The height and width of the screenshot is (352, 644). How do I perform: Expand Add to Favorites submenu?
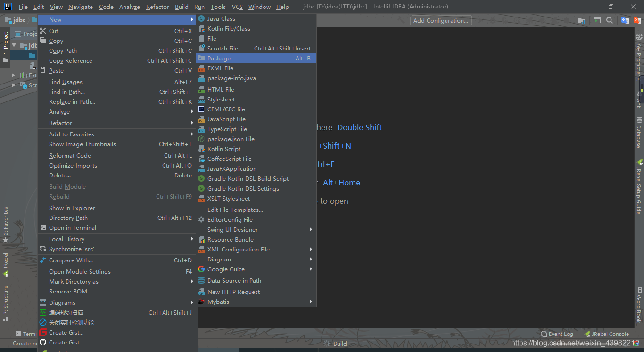pos(117,134)
